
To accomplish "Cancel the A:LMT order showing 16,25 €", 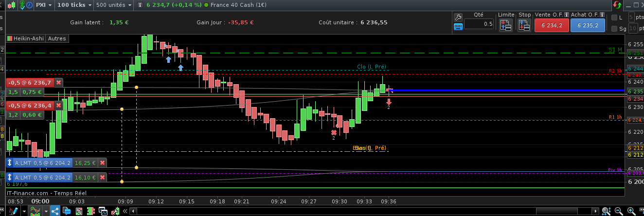I will tap(103, 163).
